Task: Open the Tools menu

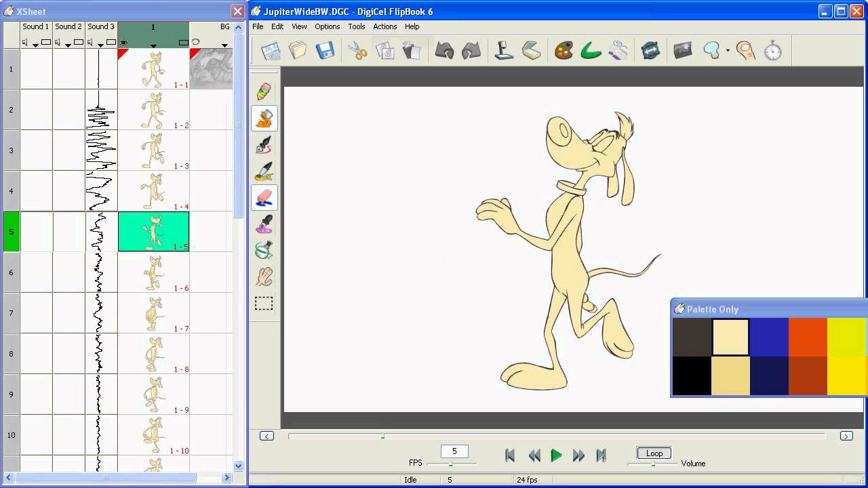Action: [x=356, y=26]
